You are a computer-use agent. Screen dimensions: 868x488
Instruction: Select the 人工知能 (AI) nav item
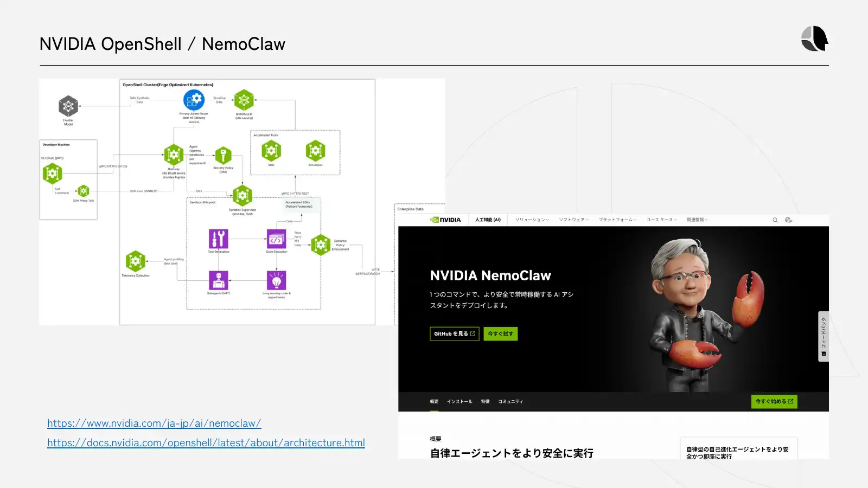[x=488, y=220]
